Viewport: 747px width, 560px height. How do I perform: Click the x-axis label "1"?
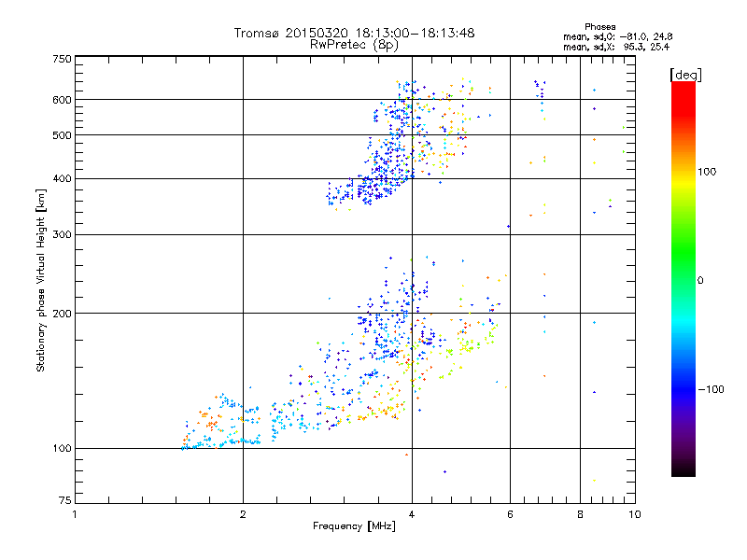pos(75,514)
